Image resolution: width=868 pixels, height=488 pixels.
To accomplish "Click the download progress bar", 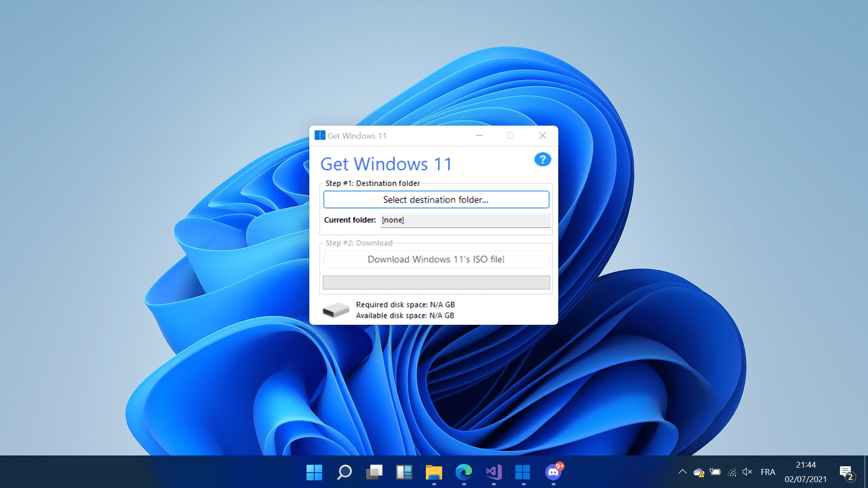I will (x=436, y=282).
